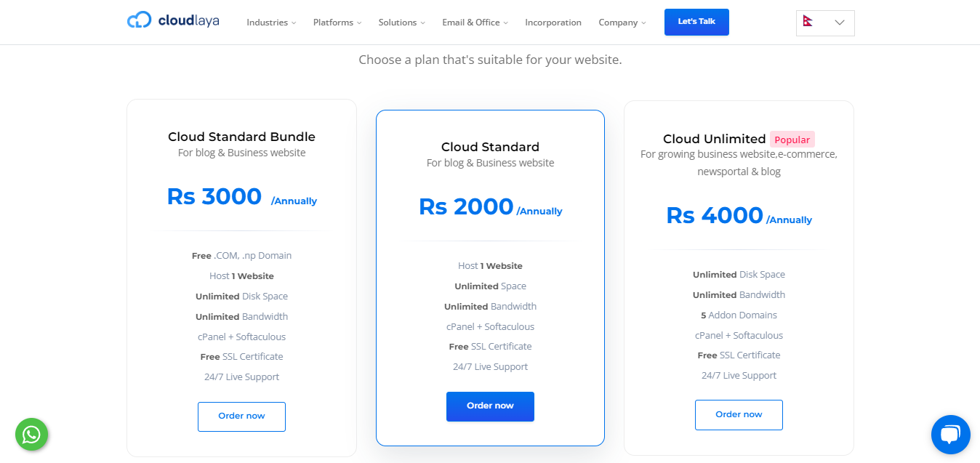
Task: Order the Cloud Standard plan
Action: pos(490,406)
